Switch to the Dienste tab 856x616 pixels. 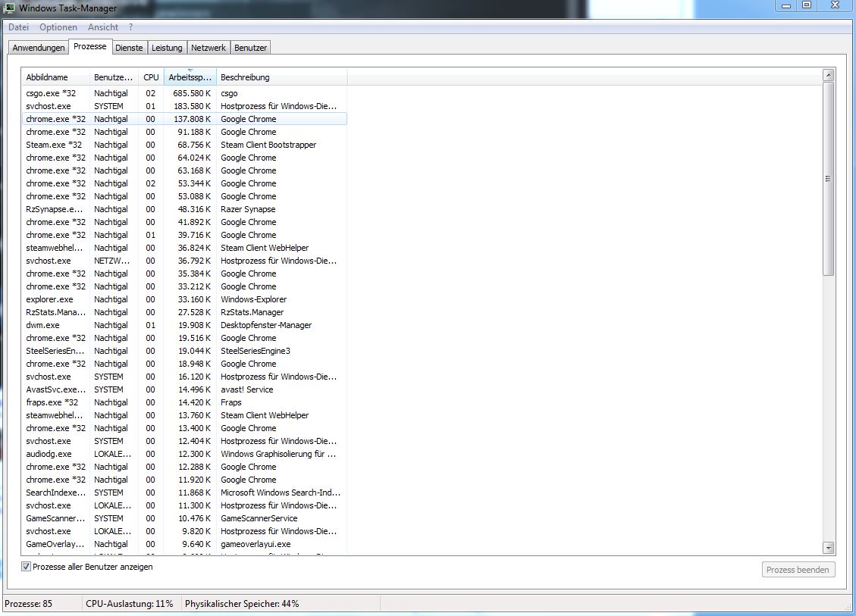tap(129, 48)
